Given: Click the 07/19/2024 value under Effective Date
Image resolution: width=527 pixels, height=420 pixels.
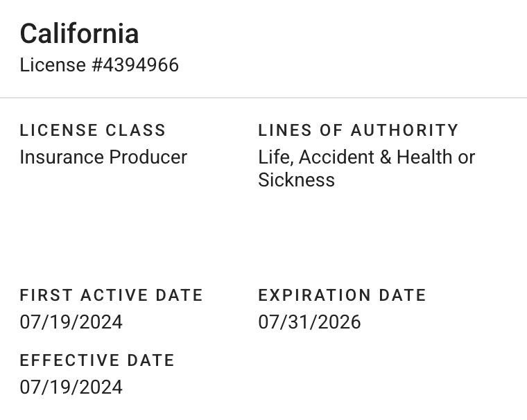Looking at the screenshot, I should click(x=71, y=387).
